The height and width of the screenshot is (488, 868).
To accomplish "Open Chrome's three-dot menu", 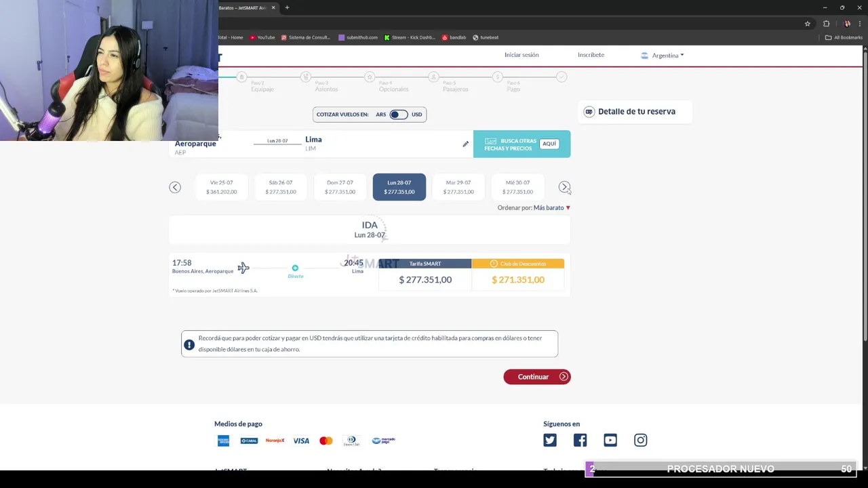I will coord(859,24).
